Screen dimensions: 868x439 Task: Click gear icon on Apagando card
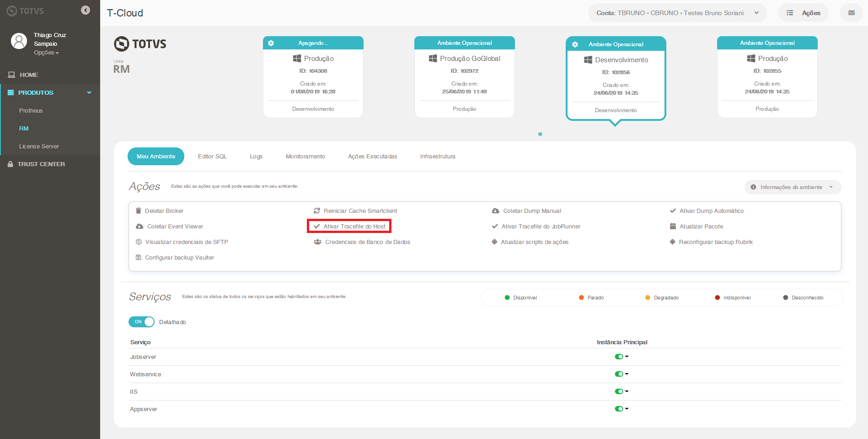coord(271,43)
